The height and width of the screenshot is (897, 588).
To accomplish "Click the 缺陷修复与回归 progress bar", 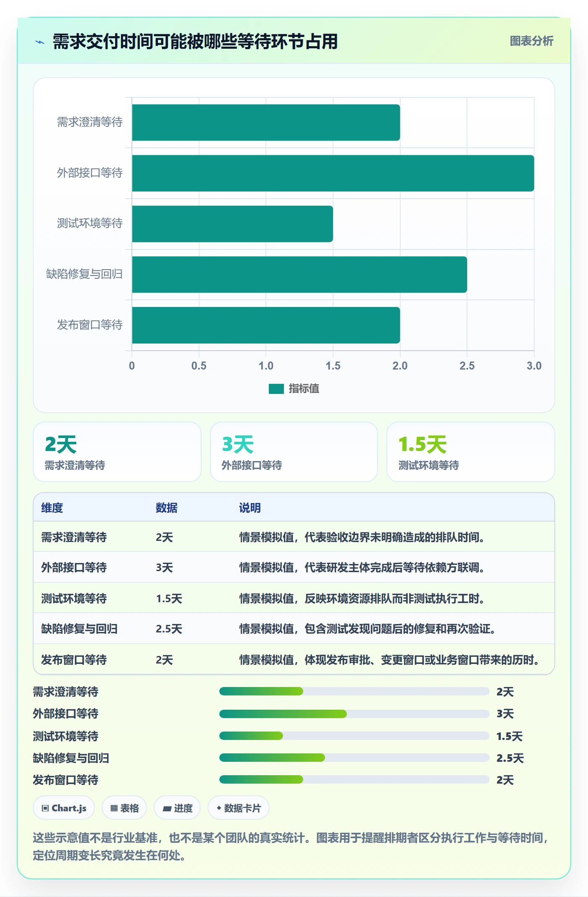I will 354,758.
